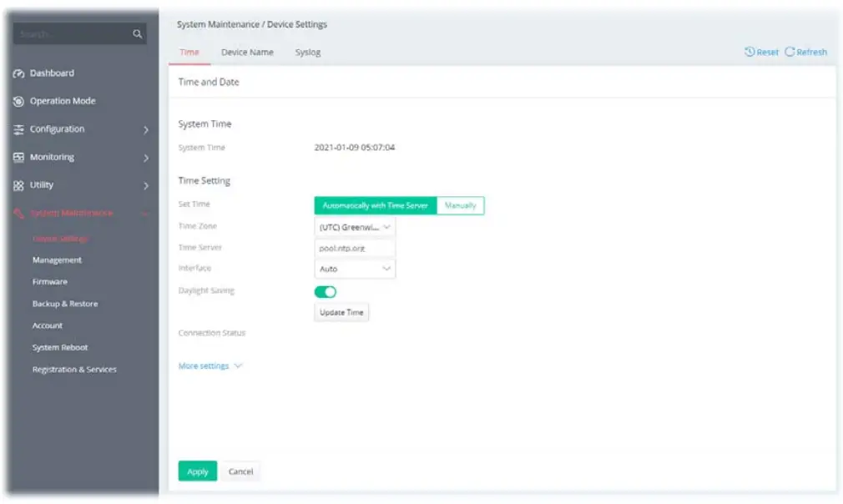Viewport: 843px width, 504px height.
Task: Click the Cancel button
Action: (240, 471)
